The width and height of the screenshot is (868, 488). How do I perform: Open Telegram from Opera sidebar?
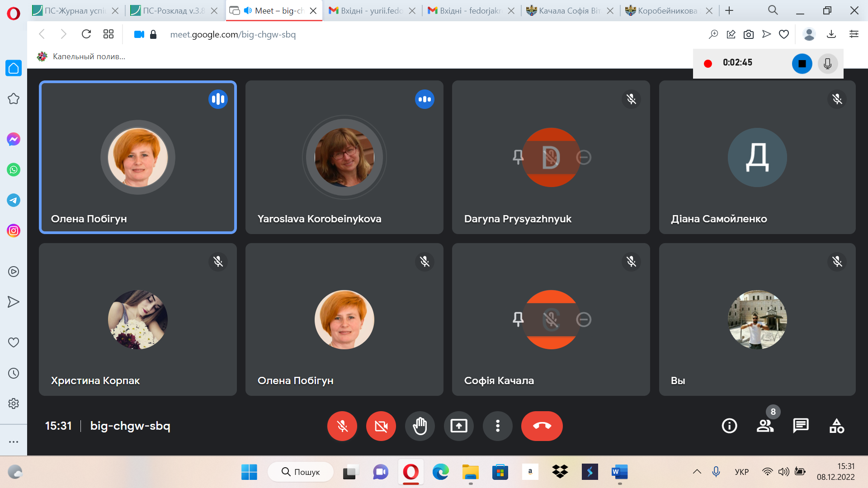click(x=14, y=200)
